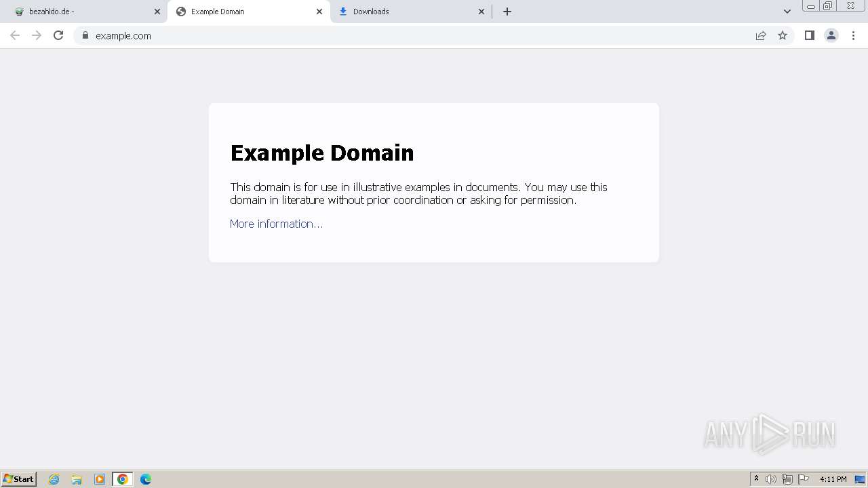Follow the More information link
Viewport: 868px width, 488px height.
pos(276,224)
